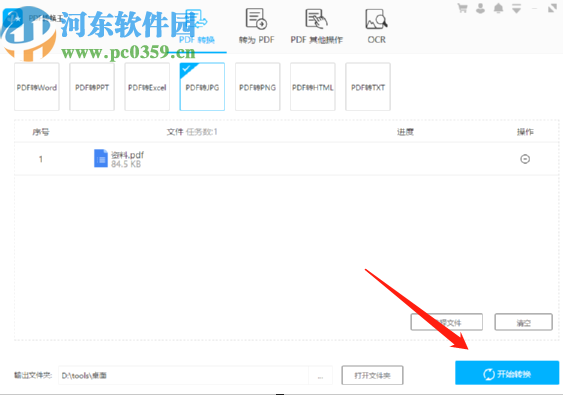Screen dimensions: 563x395
Task: Open the 转为 PDF tab
Action: click(x=256, y=27)
